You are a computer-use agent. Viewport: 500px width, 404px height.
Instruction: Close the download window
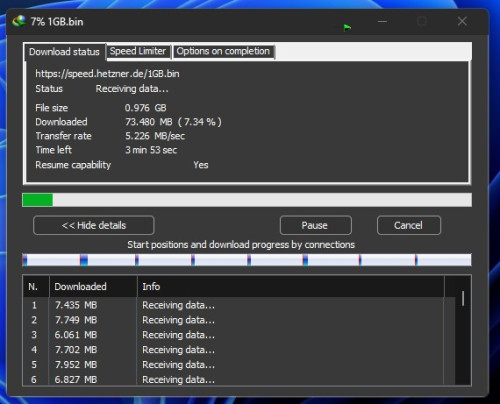coord(462,22)
